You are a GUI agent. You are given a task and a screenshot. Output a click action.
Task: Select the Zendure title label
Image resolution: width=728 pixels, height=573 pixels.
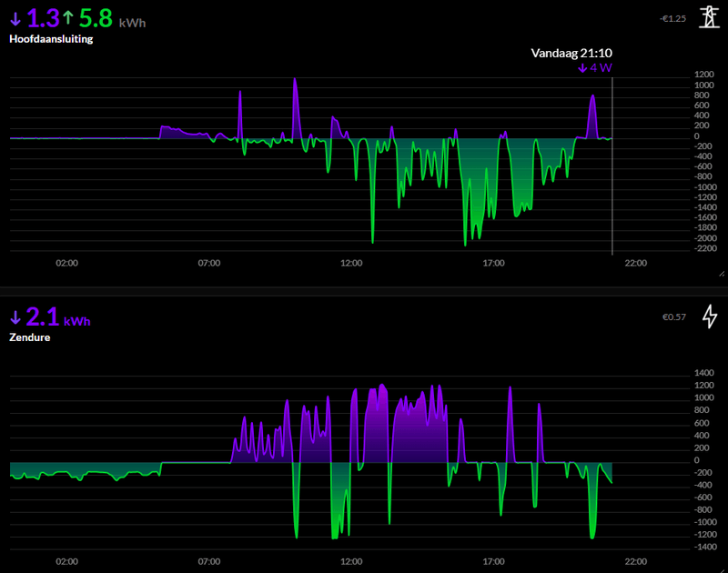[x=30, y=337]
